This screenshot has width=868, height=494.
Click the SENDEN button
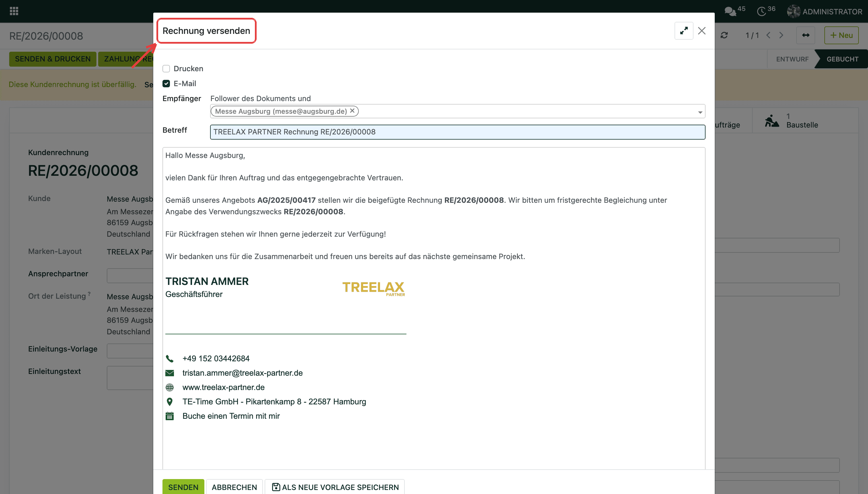point(183,487)
